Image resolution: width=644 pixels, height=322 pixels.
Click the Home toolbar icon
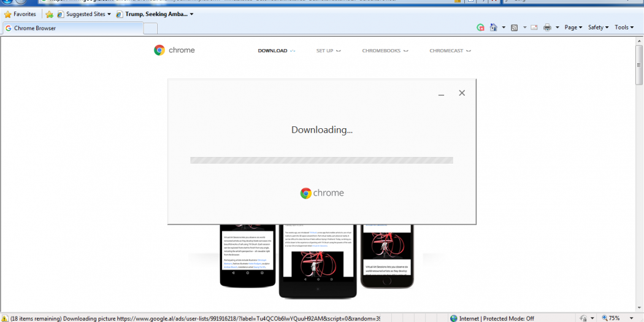pos(493,28)
